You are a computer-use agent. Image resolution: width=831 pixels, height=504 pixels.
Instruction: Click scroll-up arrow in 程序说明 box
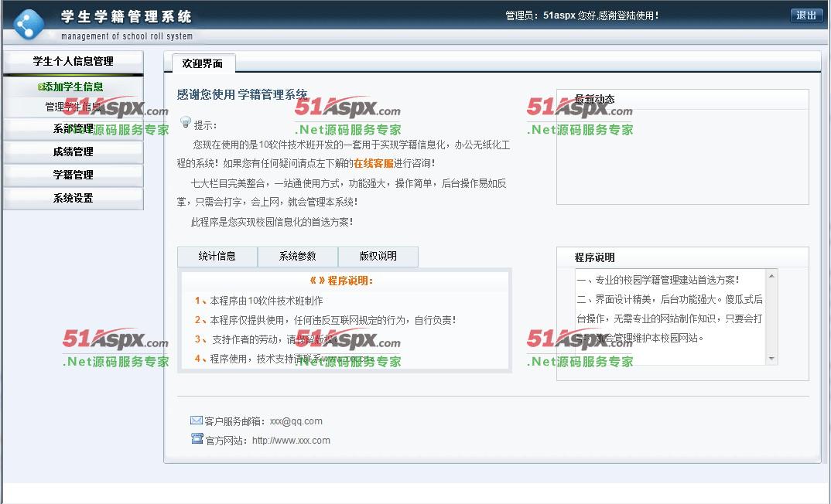771,276
